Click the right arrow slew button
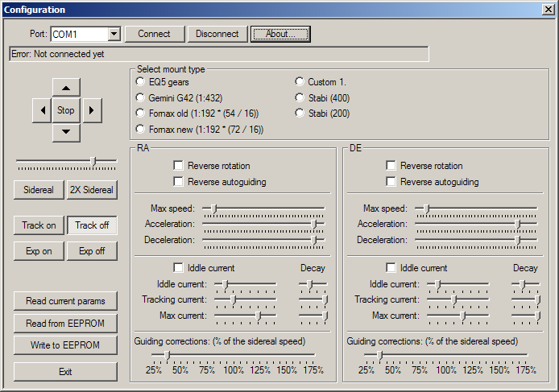This screenshot has width=559, height=392. [x=92, y=110]
